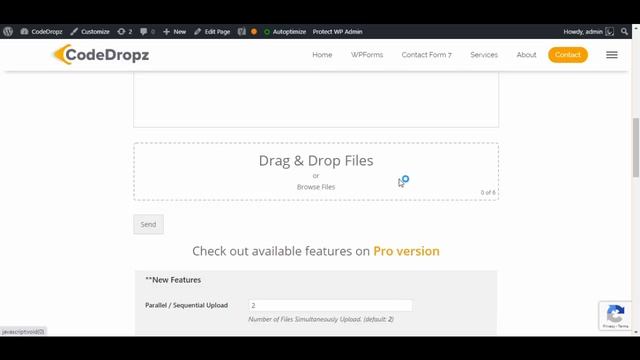Image resolution: width=640 pixels, height=360 pixels.
Task: Go to the Home page
Action: click(x=322, y=55)
